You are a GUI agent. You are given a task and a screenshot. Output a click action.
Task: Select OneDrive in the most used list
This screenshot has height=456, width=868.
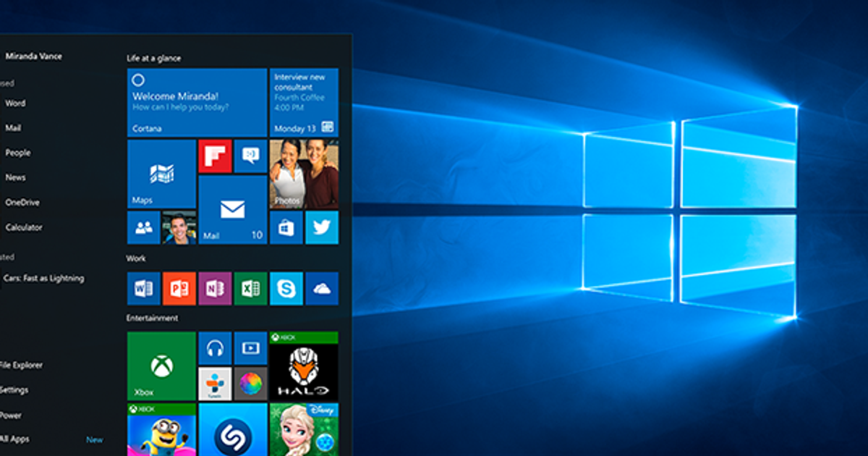22,203
